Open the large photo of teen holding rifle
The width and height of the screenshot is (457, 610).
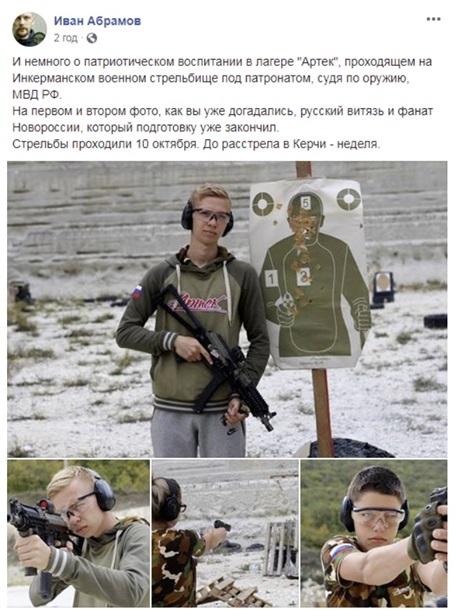227,309
